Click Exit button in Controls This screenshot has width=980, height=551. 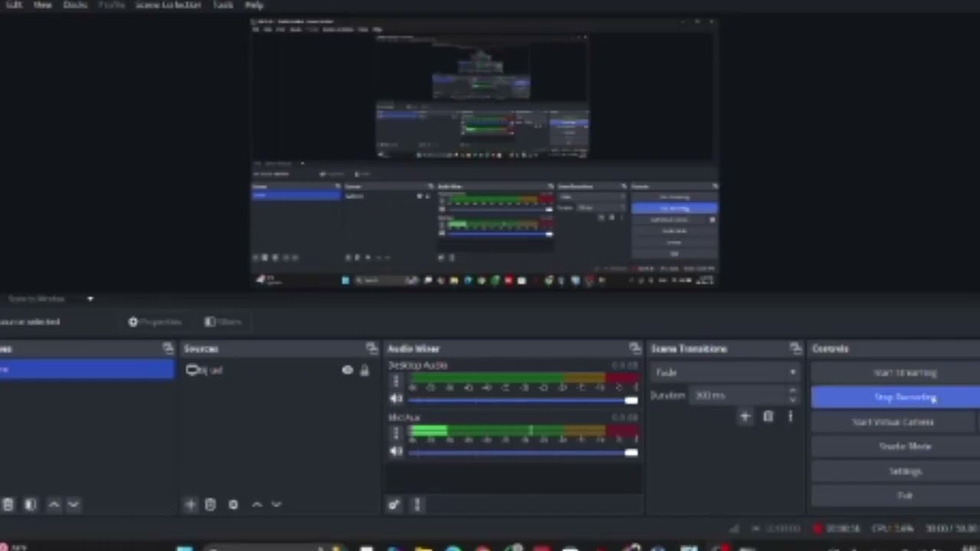point(896,495)
